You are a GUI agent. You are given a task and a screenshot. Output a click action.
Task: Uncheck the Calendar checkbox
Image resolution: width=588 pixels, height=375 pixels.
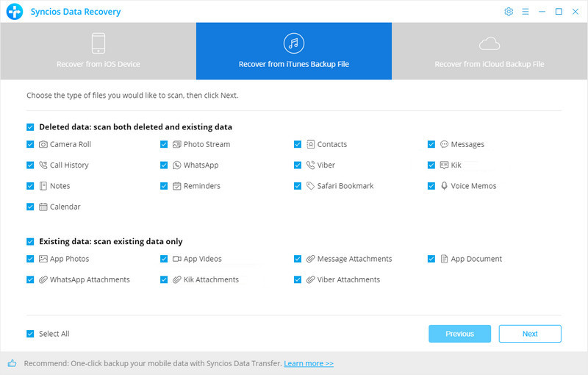pos(30,207)
